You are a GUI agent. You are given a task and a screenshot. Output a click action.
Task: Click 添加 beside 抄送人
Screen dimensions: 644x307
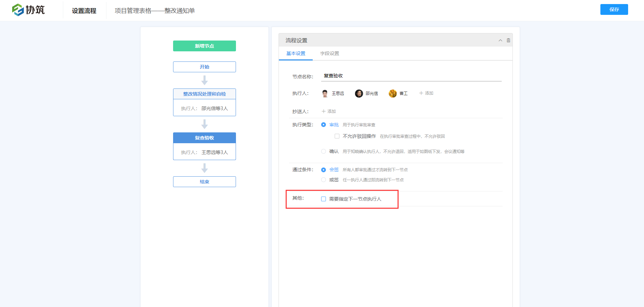click(328, 111)
